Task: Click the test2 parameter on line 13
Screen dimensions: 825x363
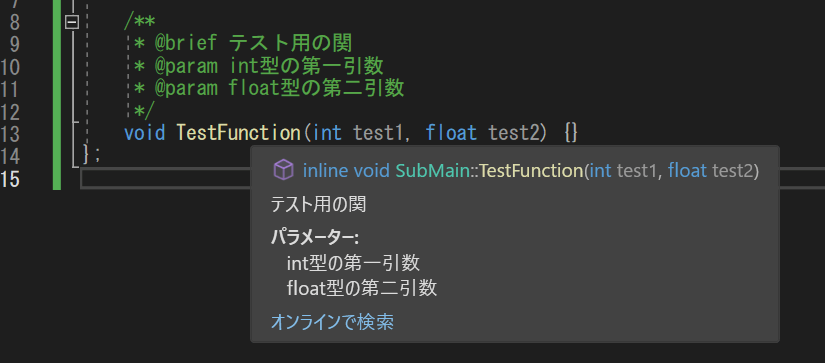Action: click(514, 133)
